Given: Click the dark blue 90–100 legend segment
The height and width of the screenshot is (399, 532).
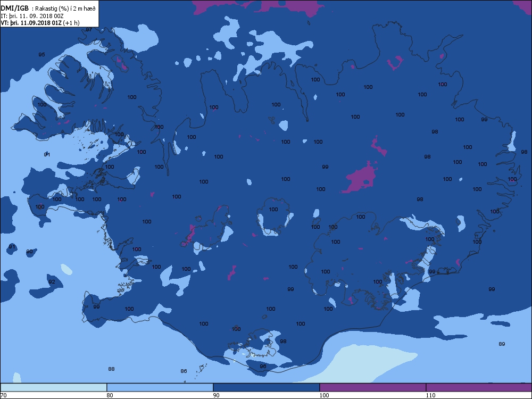Looking at the screenshot, I should [267, 387].
